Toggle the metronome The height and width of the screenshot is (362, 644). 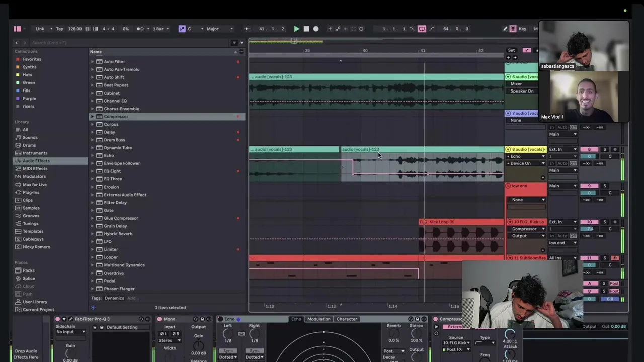click(x=140, y=29)
